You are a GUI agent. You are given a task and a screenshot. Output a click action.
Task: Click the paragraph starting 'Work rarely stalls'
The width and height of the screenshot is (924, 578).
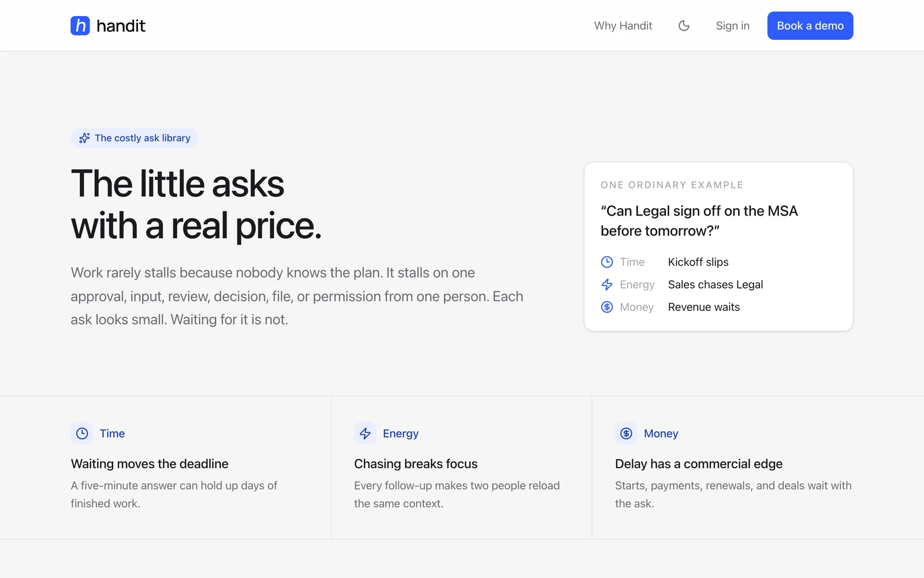click(x=297, y=296)
